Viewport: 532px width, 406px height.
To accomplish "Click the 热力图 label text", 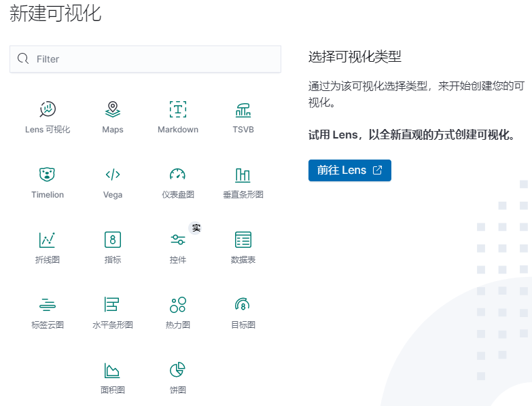I will click(x=178, y=325).
